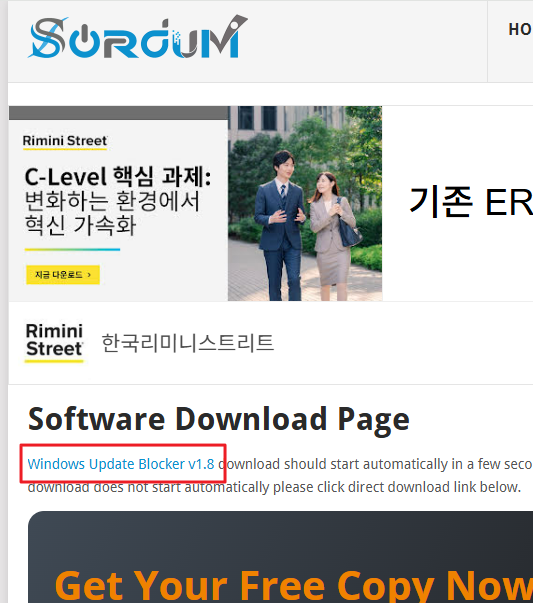Click the small Rimini Street logo inside the ad
533x603 pixels.
[x=65, y=142]
